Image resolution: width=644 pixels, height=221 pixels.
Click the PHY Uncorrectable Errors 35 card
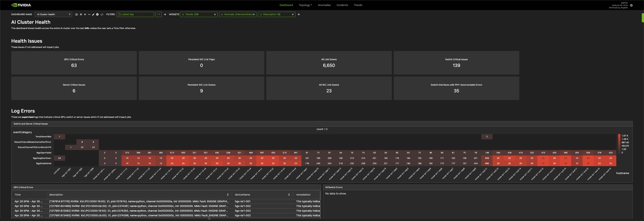(x=456, y=88)
